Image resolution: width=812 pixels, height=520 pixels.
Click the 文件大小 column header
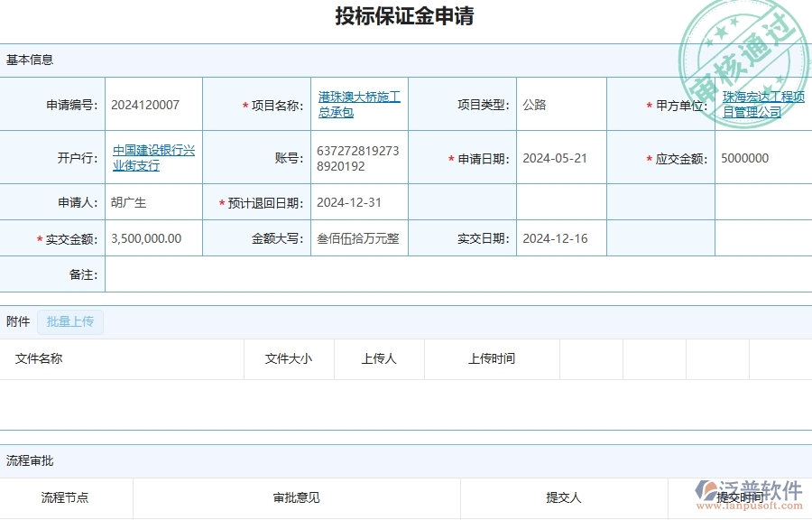coord(289,358)
